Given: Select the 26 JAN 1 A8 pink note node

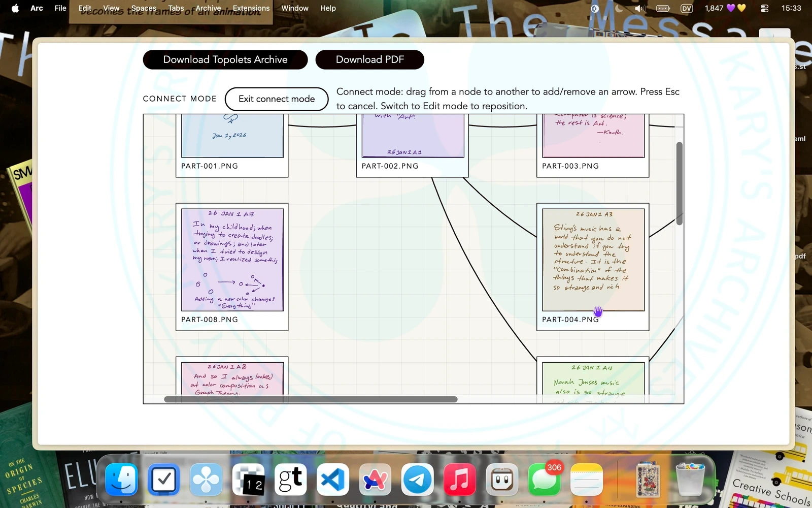Looking at the screenshot, I should [x=232, y=378].
